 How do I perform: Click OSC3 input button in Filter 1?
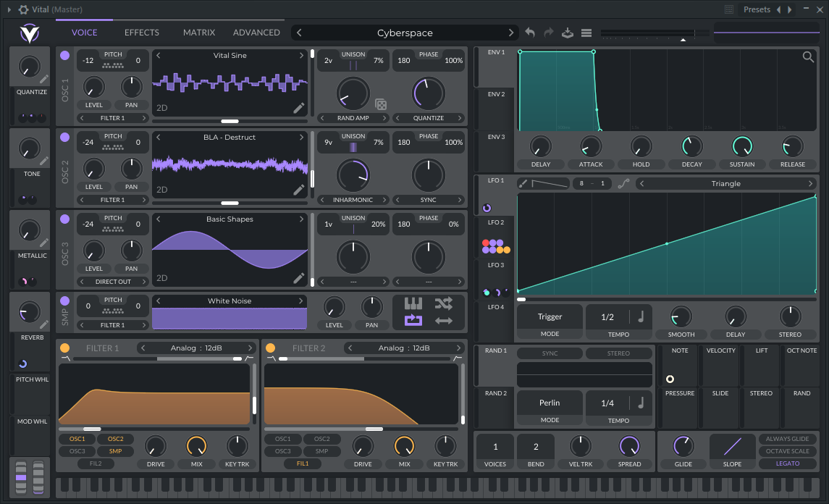[x=77, y=451]
